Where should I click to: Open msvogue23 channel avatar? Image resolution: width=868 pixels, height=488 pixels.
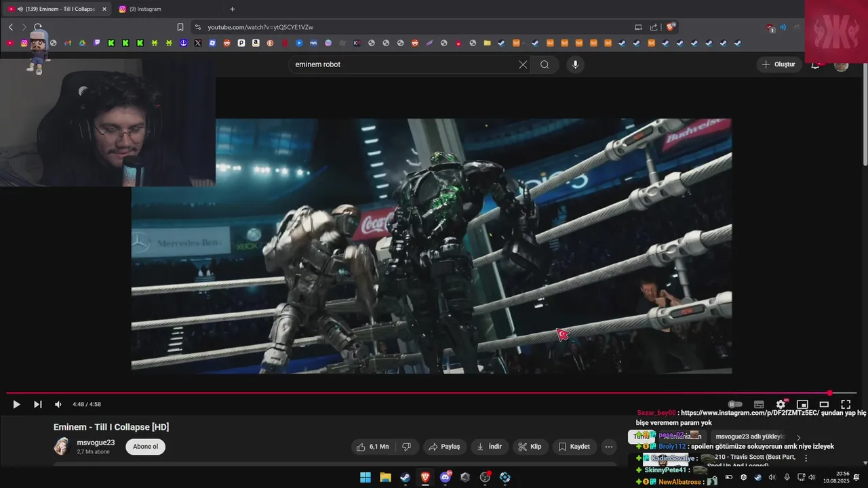(x=62, y=446)
